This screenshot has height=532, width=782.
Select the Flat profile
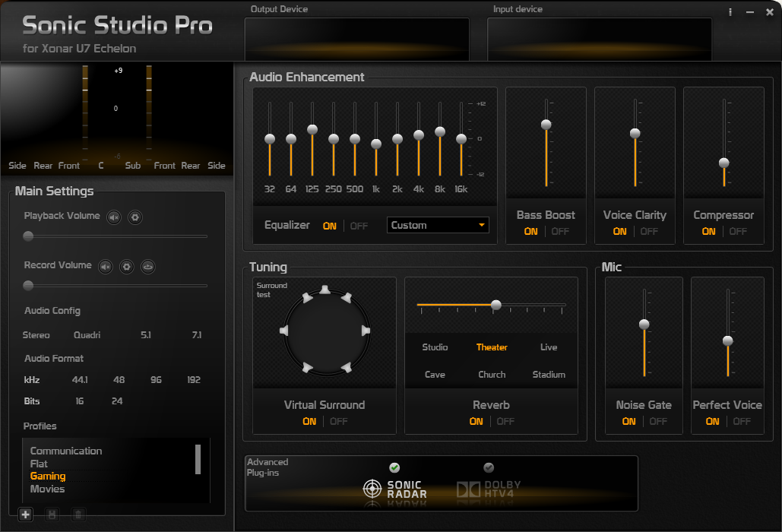click(39, 464)
